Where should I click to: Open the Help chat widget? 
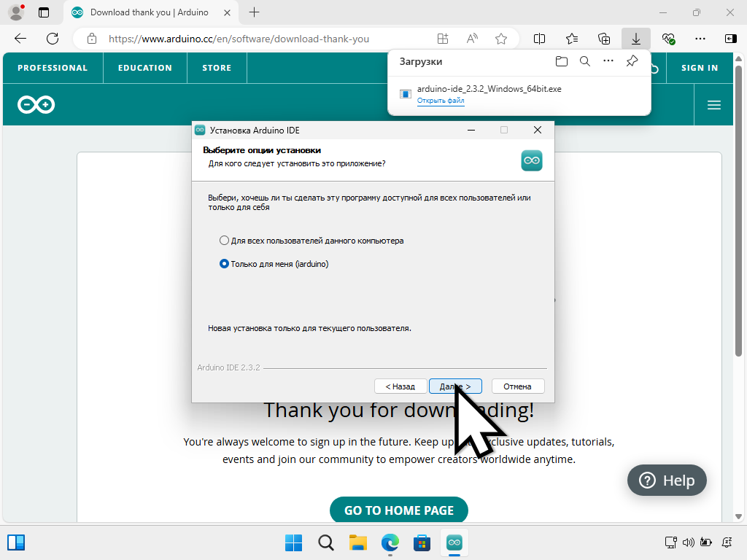[x=667, y=480]
